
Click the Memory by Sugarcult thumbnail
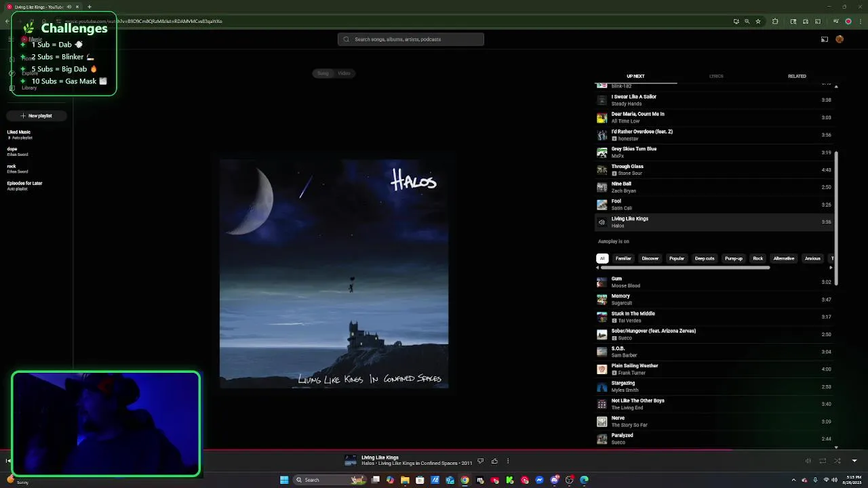[x=601, y=300]
